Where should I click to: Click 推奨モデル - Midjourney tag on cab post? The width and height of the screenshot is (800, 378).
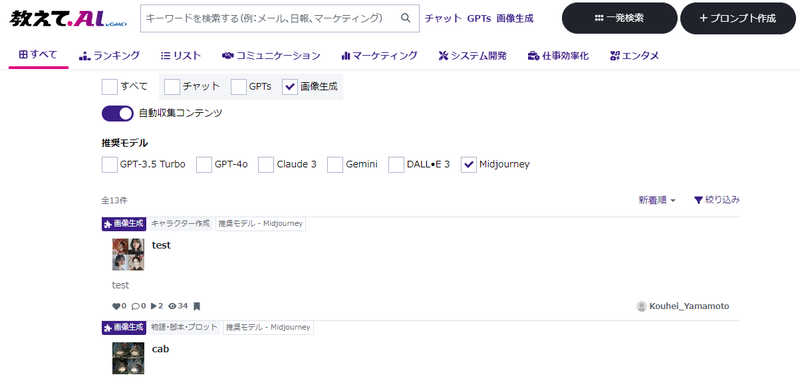click(x=268, y=327)
